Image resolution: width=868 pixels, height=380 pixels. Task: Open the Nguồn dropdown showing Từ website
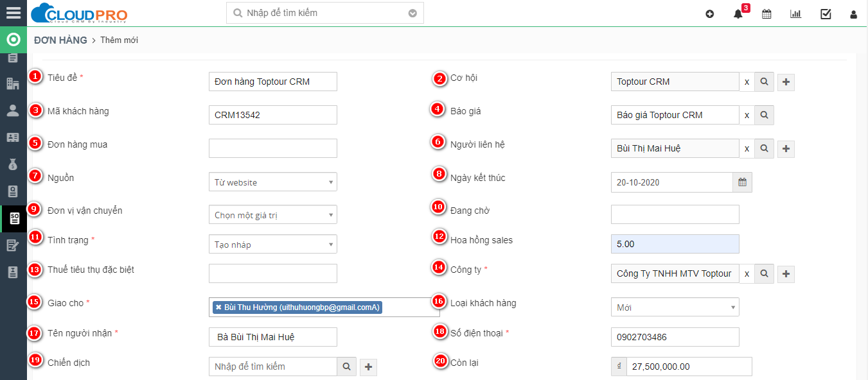[x=273, y=182]
